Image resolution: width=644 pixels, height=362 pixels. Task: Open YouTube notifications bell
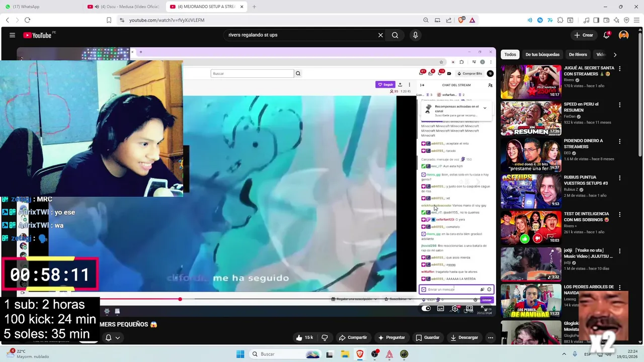tap(607, 35)
